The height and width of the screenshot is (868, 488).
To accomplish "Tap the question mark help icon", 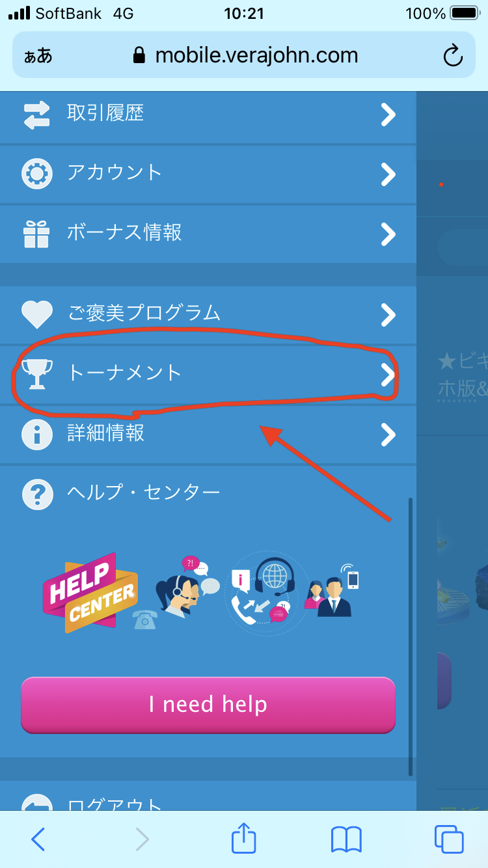I will click(x=37, y=494).
